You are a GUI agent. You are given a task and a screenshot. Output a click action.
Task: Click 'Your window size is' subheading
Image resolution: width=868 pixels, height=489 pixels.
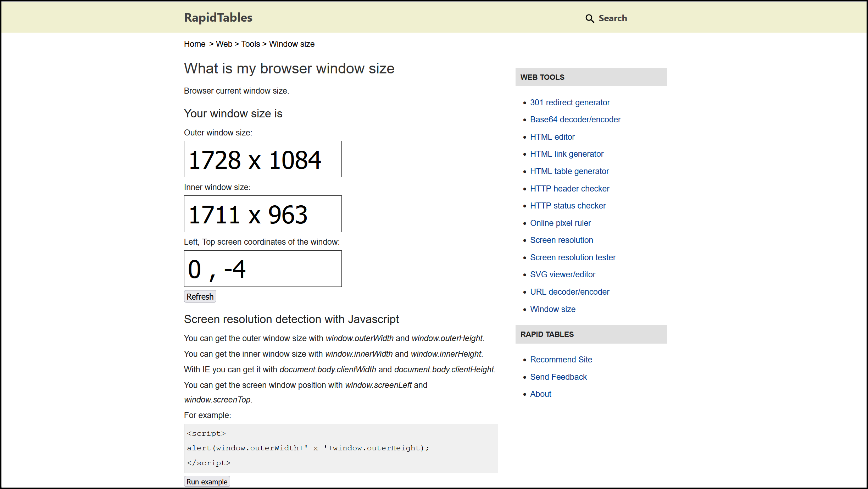click(x=233, y=113)
